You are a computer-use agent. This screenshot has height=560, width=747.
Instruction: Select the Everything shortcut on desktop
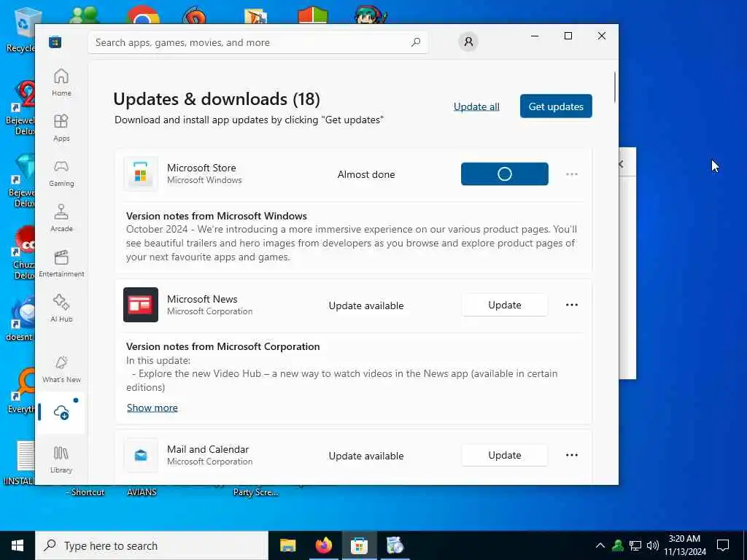coord(20,392)
